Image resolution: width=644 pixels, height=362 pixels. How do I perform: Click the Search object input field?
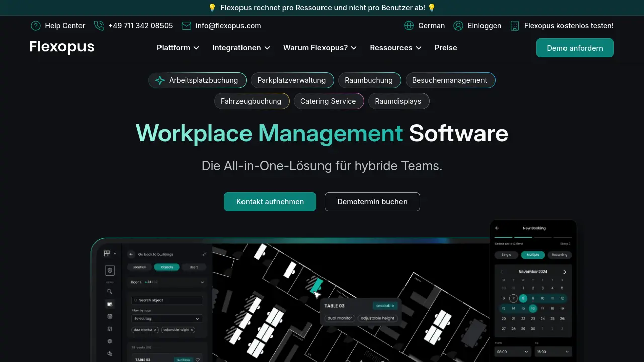pos(167,300)
